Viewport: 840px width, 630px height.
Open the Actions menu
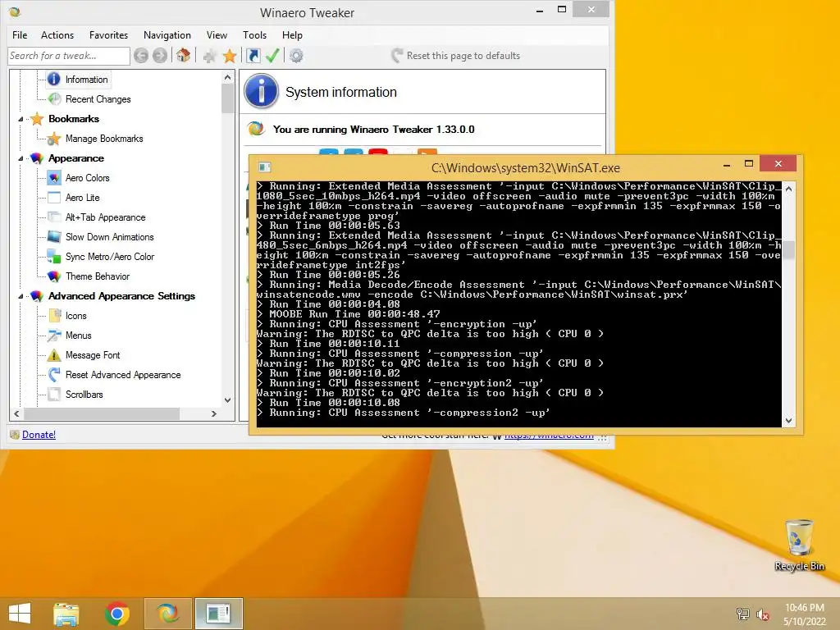coord(57,34)
